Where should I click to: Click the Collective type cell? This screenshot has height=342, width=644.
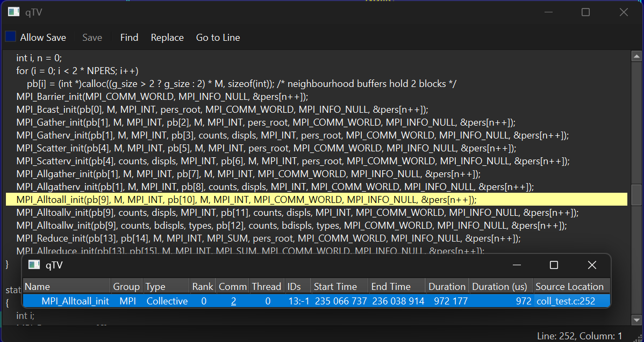(167, 301)
